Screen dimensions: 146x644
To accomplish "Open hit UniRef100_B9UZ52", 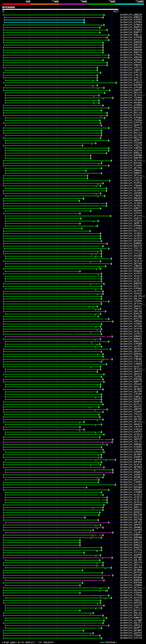I will pos(131,399).
